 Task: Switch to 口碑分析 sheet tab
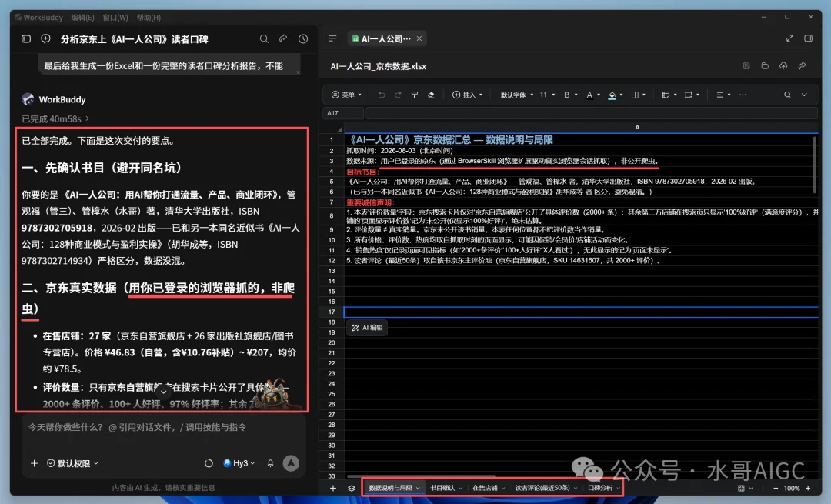(x=603, y=488)
